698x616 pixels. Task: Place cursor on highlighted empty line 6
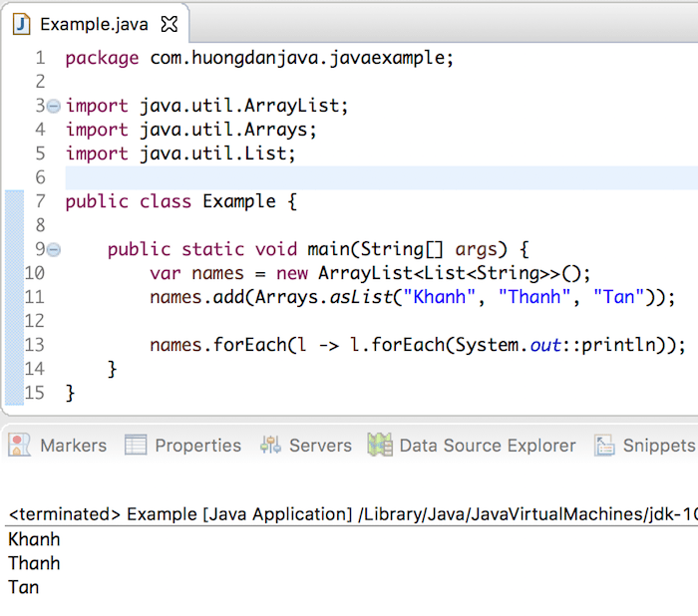click(382, 177)
